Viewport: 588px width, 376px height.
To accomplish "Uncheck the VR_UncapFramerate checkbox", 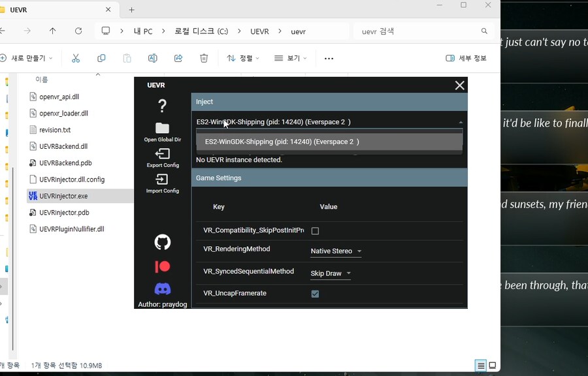I will tap(315, 294).
